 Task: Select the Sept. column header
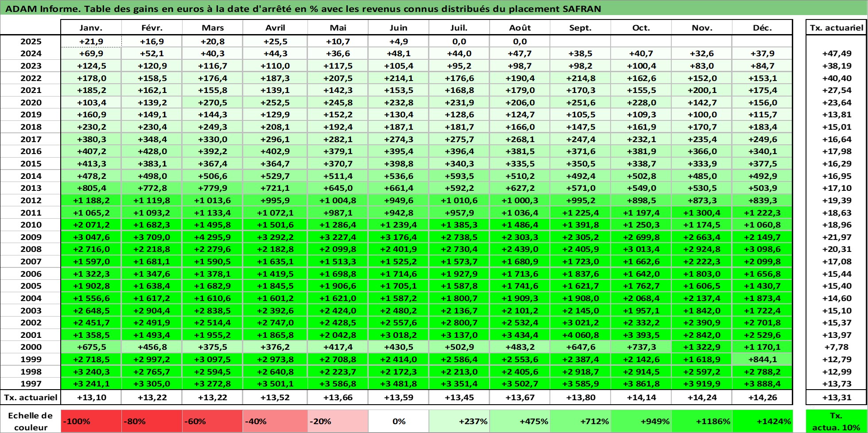tap(580, 27)
